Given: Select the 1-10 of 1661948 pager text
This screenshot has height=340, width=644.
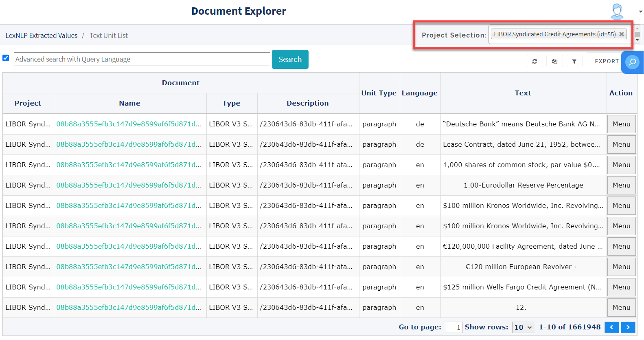Looking at the screenshot, I should (x=570, y=327).
